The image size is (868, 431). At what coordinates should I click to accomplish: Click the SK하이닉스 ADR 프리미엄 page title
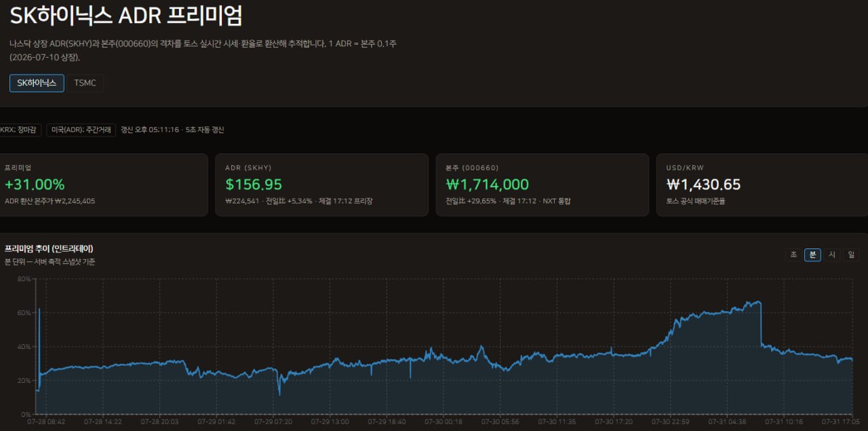click(x=126, y=16)
